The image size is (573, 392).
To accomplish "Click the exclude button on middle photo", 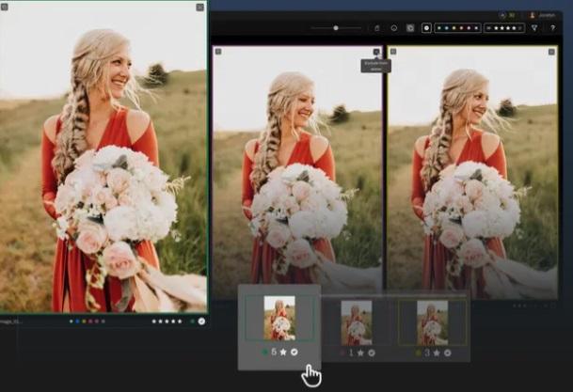I will point(376,53).
